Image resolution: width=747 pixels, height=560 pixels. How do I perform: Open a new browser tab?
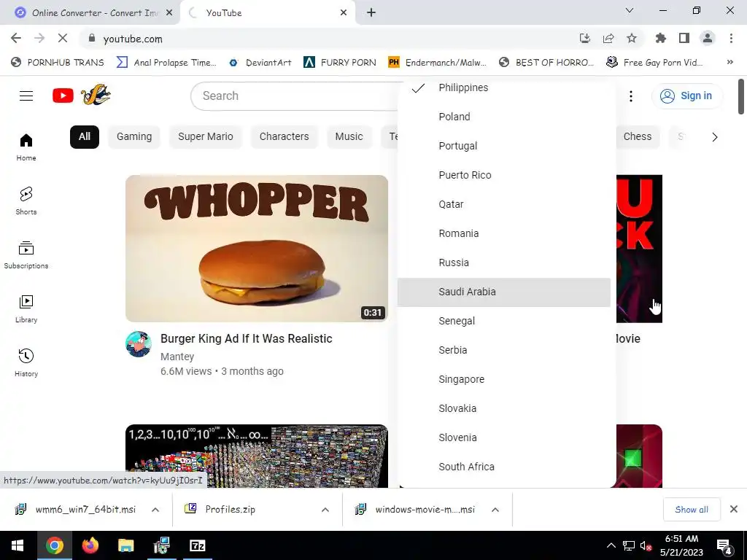pos(371,13)
